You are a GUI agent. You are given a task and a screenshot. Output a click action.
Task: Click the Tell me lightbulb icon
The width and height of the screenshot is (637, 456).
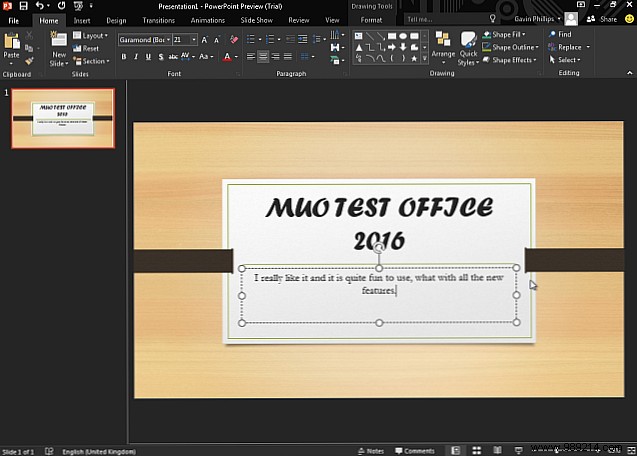coord(492,19)
